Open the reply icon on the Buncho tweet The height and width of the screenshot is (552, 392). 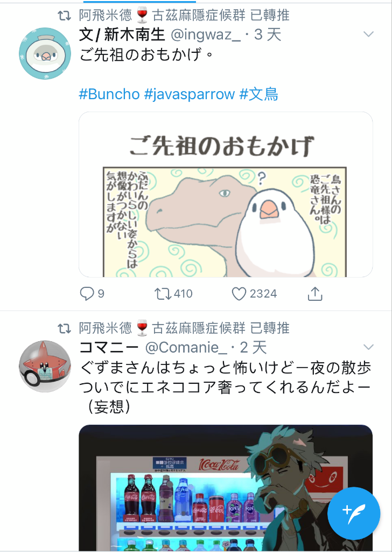tap(87, 294)
